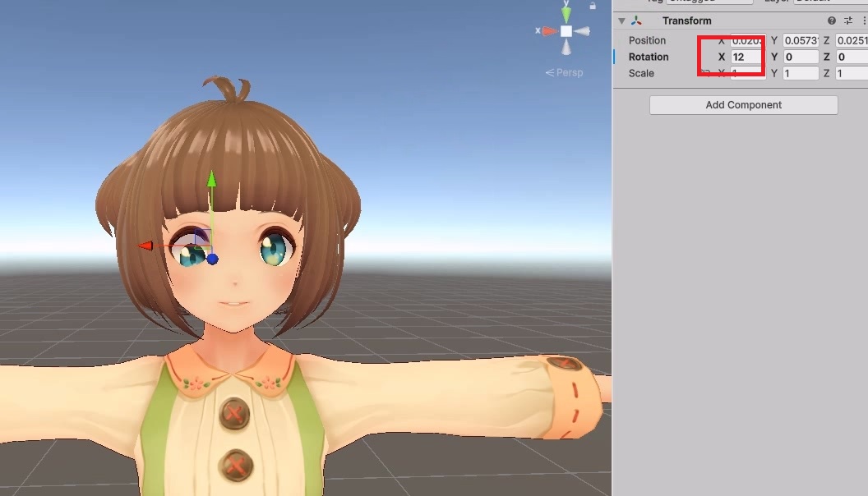Viewport: 868px width, 496px height.
Task: Collapse the Transform component foldout triangle
Action: [621, 21]
